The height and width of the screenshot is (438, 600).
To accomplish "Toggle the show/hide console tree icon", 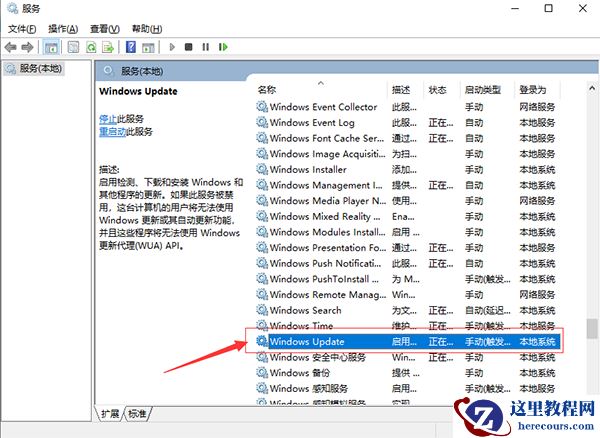I will 51,47.
